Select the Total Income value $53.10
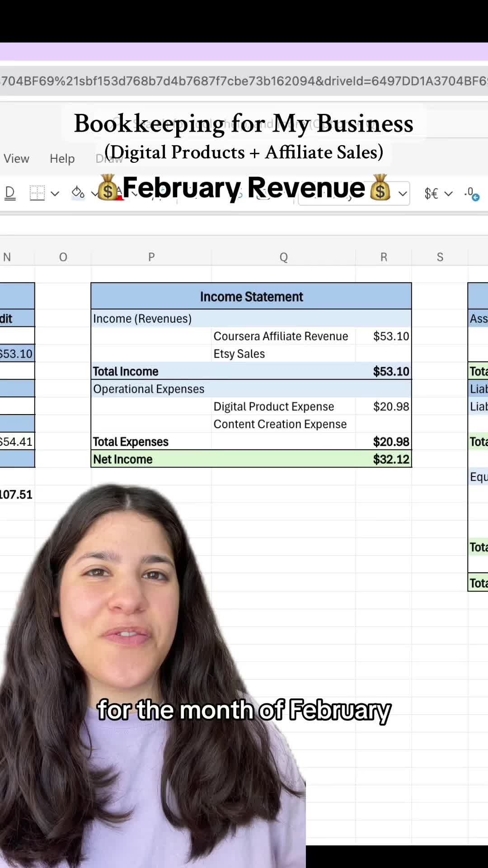This screenshot has width=488, height=868. 384,371
